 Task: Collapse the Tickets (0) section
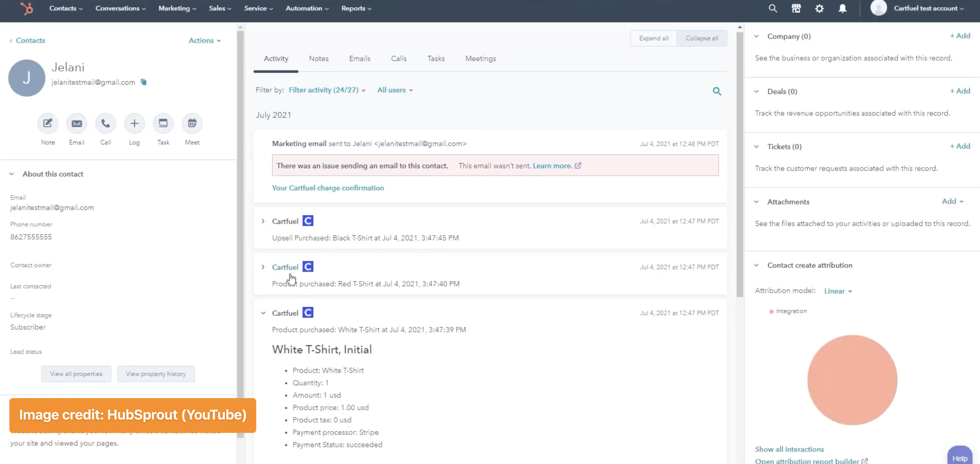click(756, 146)
